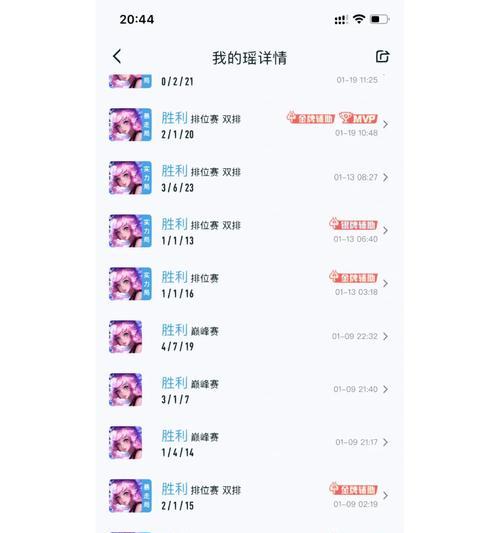Go back using the top-left arrow
The height and width of the screenshot is (533, 500).
point(117,56)
